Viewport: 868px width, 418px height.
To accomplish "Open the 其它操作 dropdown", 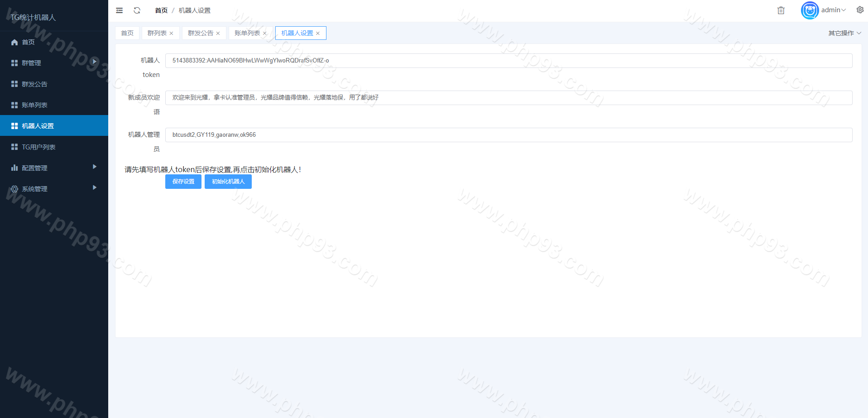I will point(844,33).
